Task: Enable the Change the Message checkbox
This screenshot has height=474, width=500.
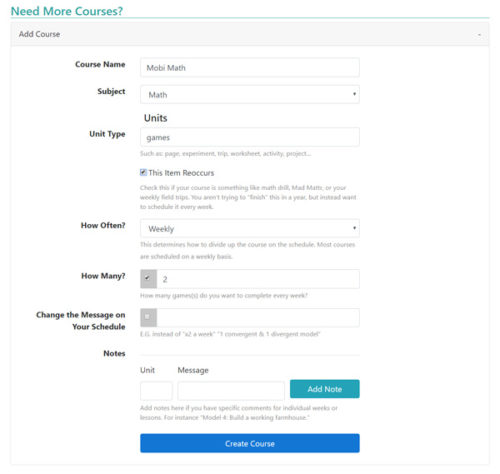Action: [x=147, y=317]
